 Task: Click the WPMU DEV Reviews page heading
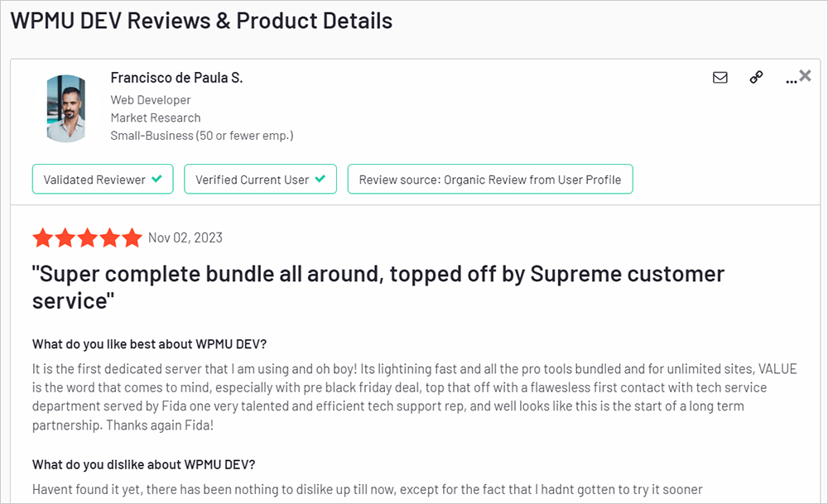pyautogui.click(x=200, y=20)
